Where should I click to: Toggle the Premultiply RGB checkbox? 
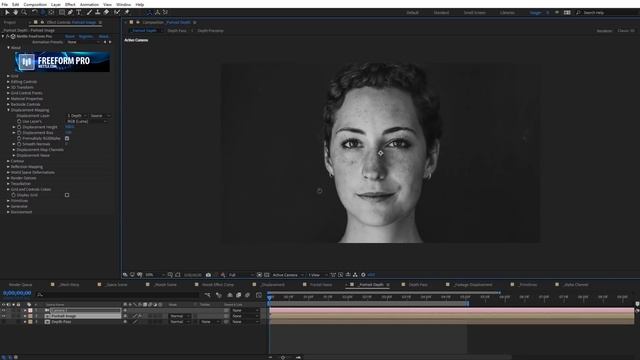(67, 138)
